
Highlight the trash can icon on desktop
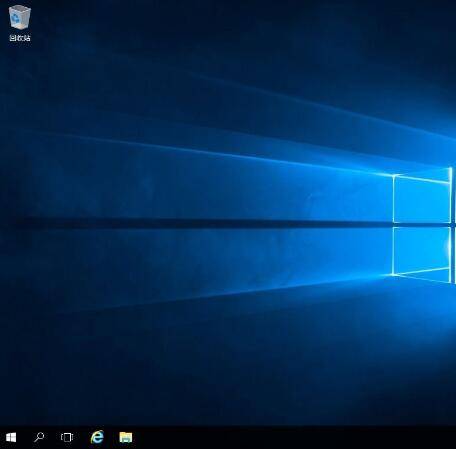point(20,18)
